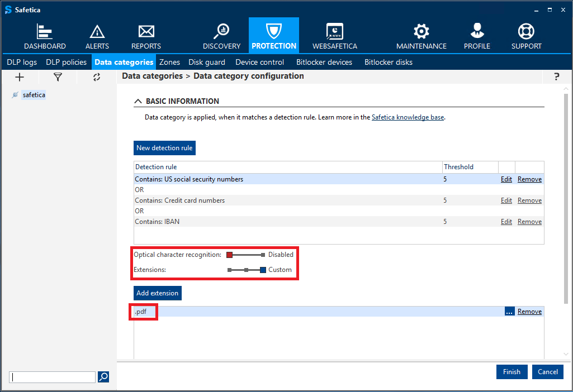Image resolution: width=573 pixels, height=392 pixels.
Task: Click the Add extension button
Action: (x=158, y=293)
